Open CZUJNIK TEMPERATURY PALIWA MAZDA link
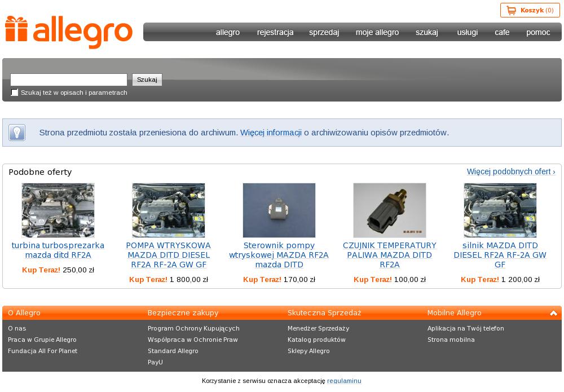 point(390,255)
